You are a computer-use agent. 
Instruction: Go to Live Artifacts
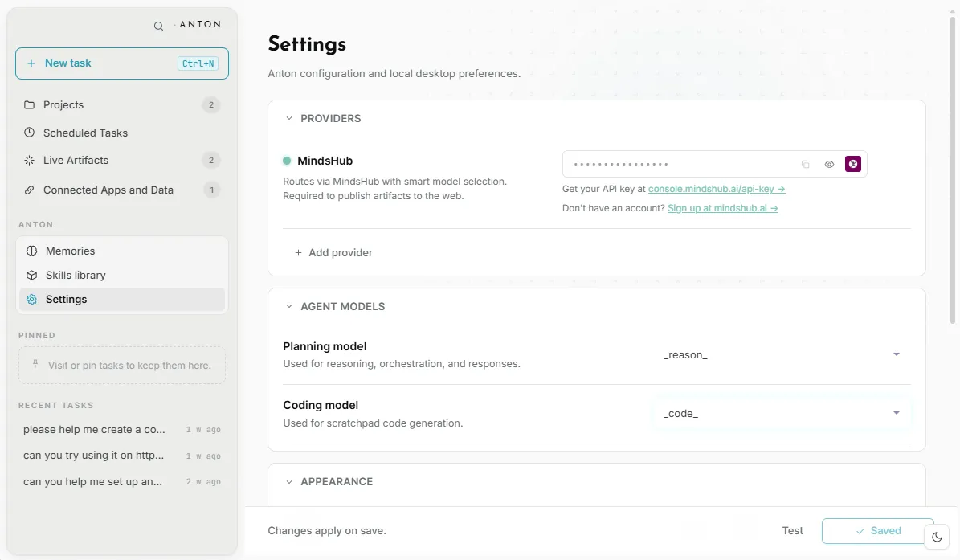(x=122, y=161)
